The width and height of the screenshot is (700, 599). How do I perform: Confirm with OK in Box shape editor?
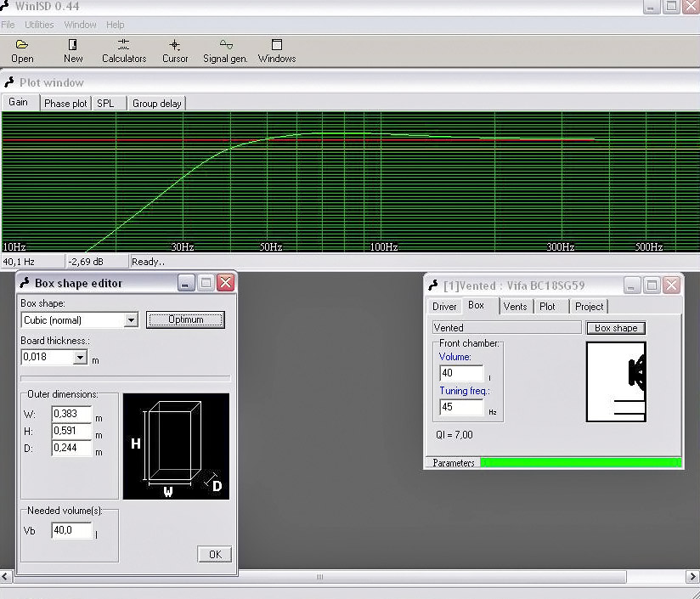pos(214,554)
